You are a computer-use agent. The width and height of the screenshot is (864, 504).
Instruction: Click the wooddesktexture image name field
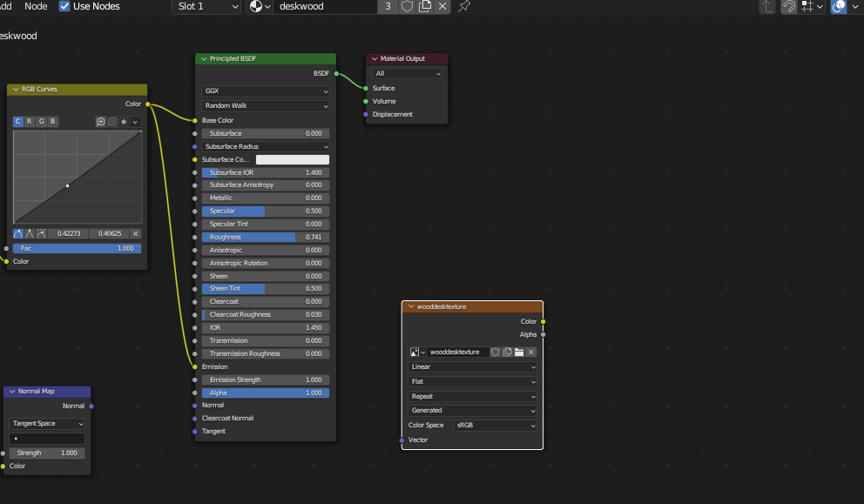coord(457,352)
